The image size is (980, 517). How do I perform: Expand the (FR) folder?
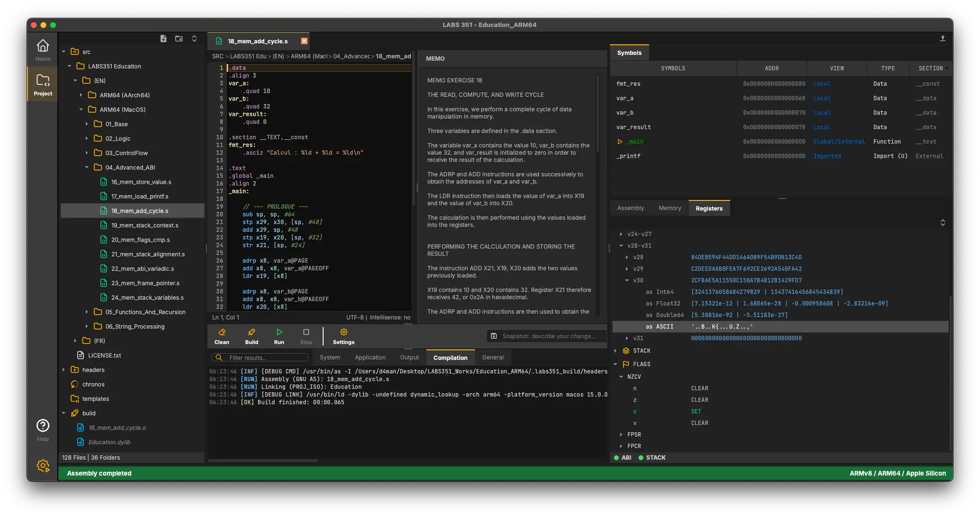[75, 341]
